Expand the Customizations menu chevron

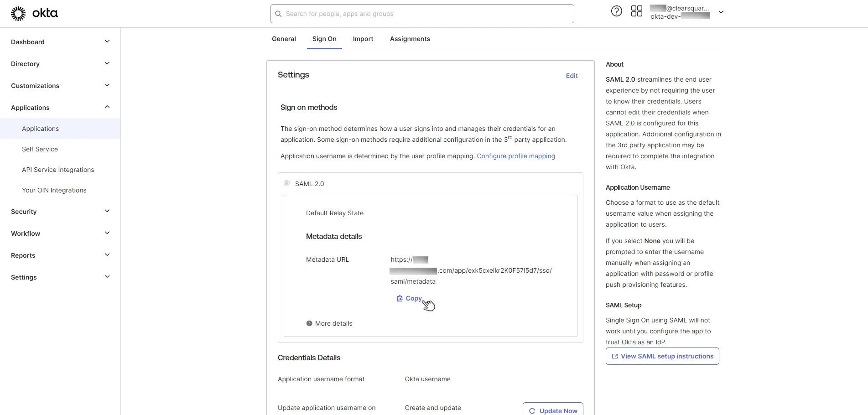point(107,85)
